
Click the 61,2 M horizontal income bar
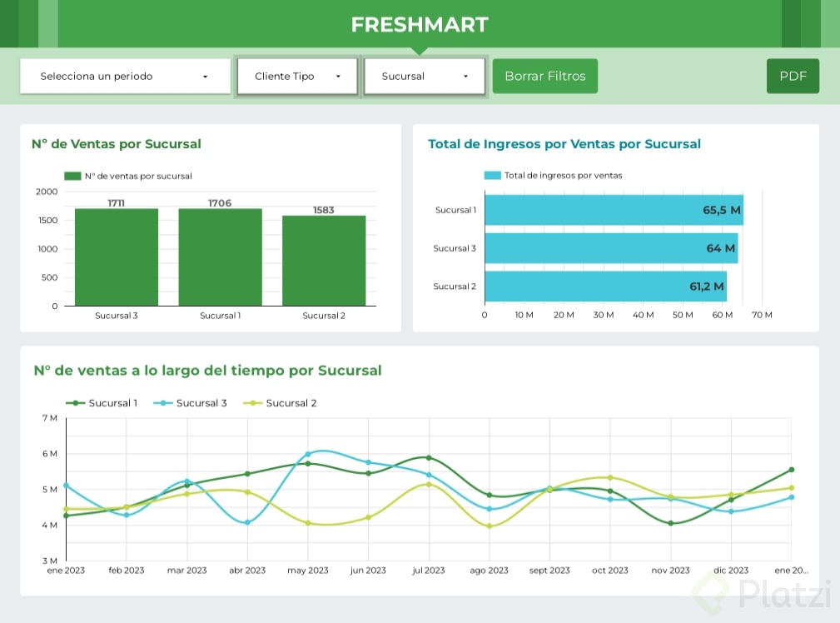click(x=604, y=287)
